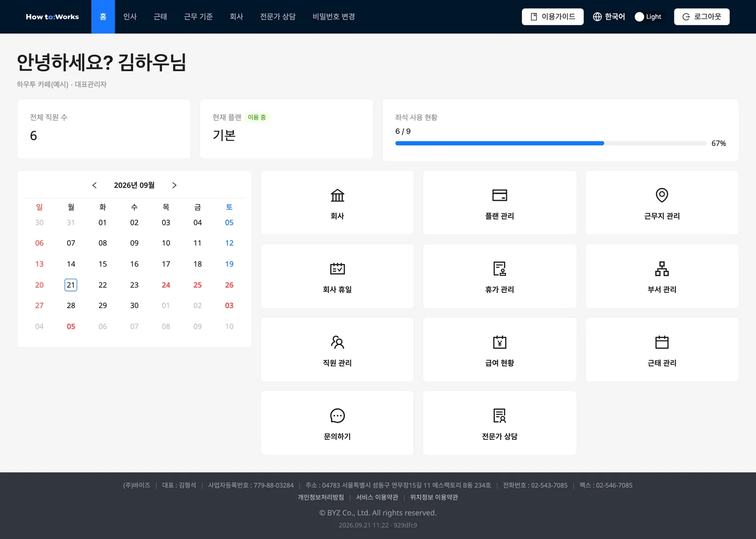
Task: Open the 직원 관리 people icon
Action: click(337, 342)
